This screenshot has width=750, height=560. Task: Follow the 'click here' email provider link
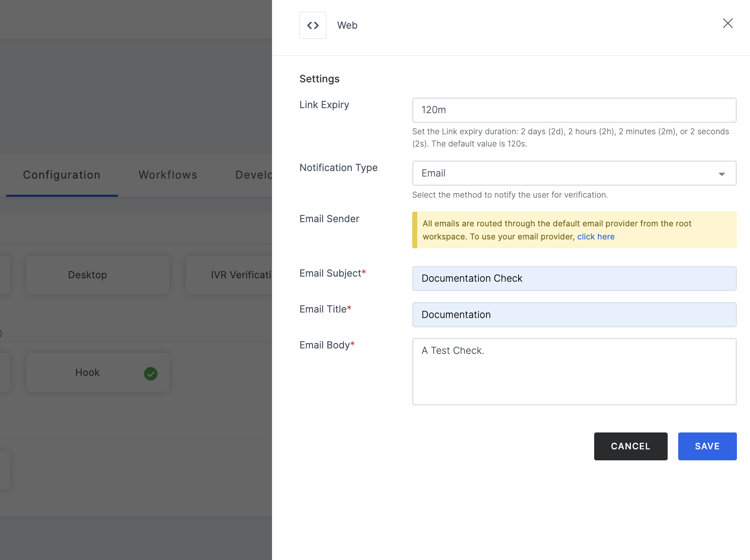point(595,237)
